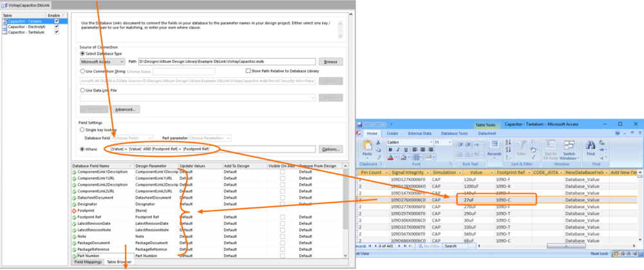Screen dimensions: 644x270
Task: Click the Filter funnel icon
Action: (522, 144)
